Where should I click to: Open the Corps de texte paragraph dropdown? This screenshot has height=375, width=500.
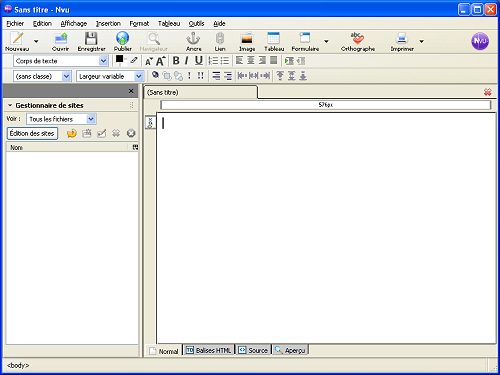point(61,61)
